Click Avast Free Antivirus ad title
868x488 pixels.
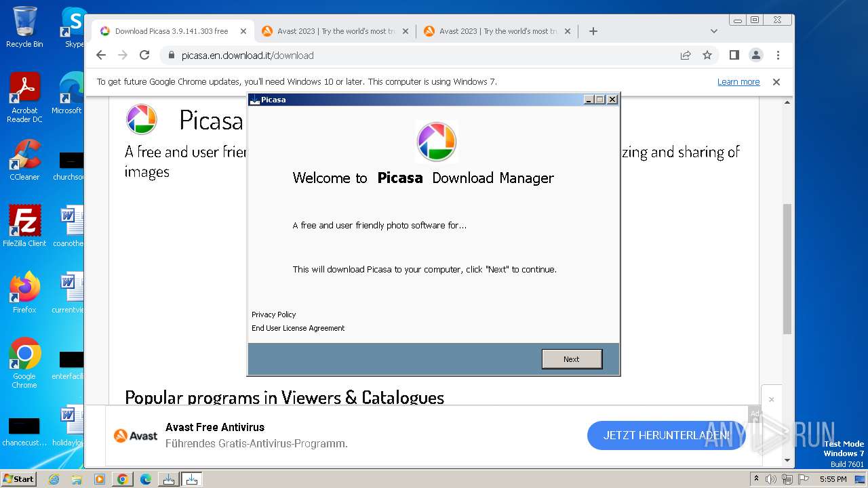(x=215, y=427)
